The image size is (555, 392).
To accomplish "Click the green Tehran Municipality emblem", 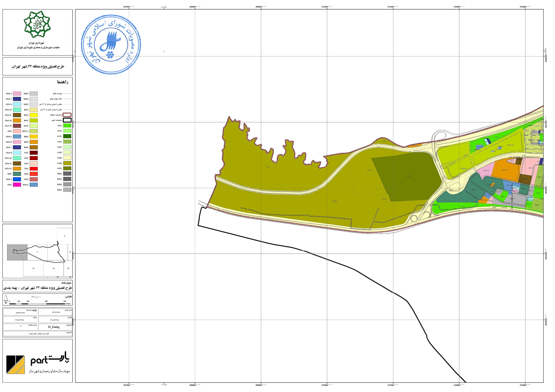I will [x=37, y=24].
